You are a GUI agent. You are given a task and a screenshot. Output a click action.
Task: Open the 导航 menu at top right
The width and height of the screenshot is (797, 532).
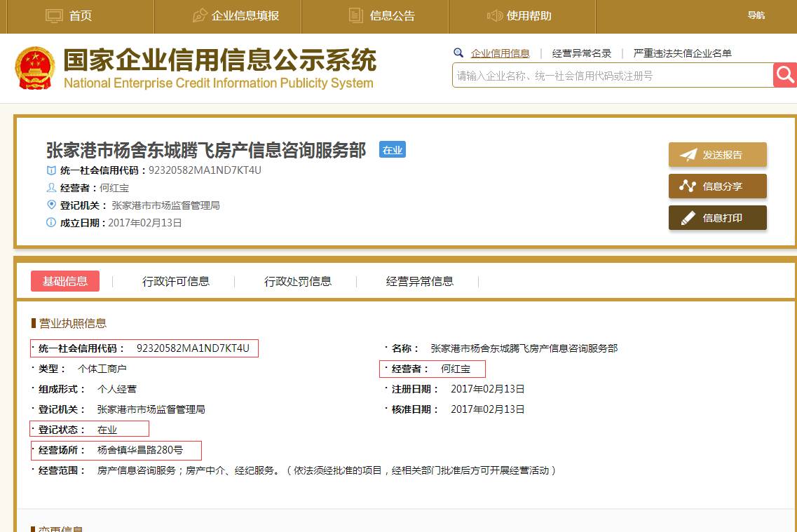pos(756,15)
